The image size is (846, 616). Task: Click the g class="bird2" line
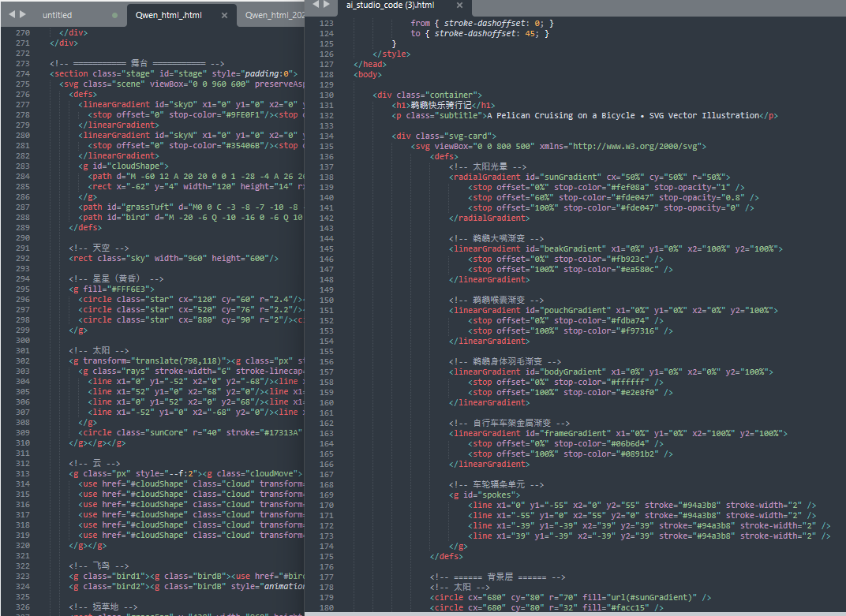pyautogui.click(x=187, y=586)
